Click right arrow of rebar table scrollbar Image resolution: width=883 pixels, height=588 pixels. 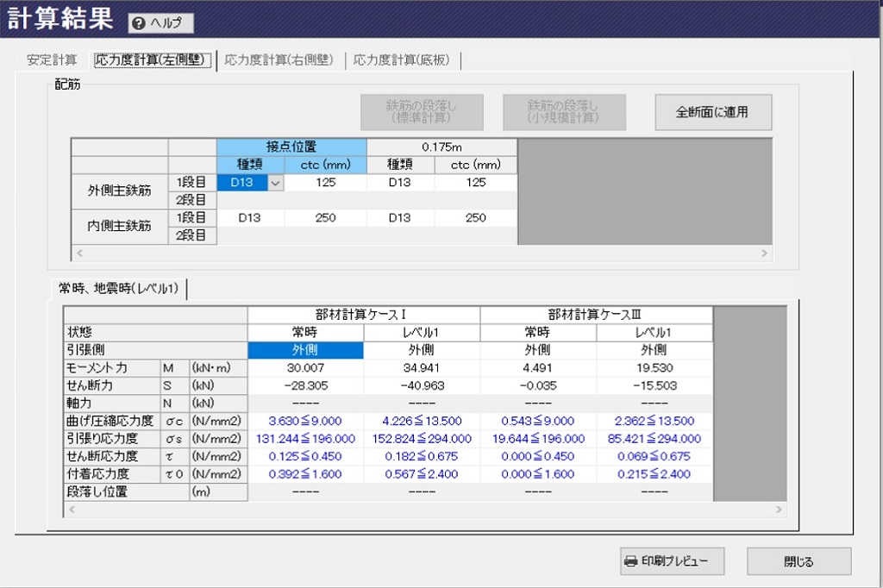pos(764,253)
